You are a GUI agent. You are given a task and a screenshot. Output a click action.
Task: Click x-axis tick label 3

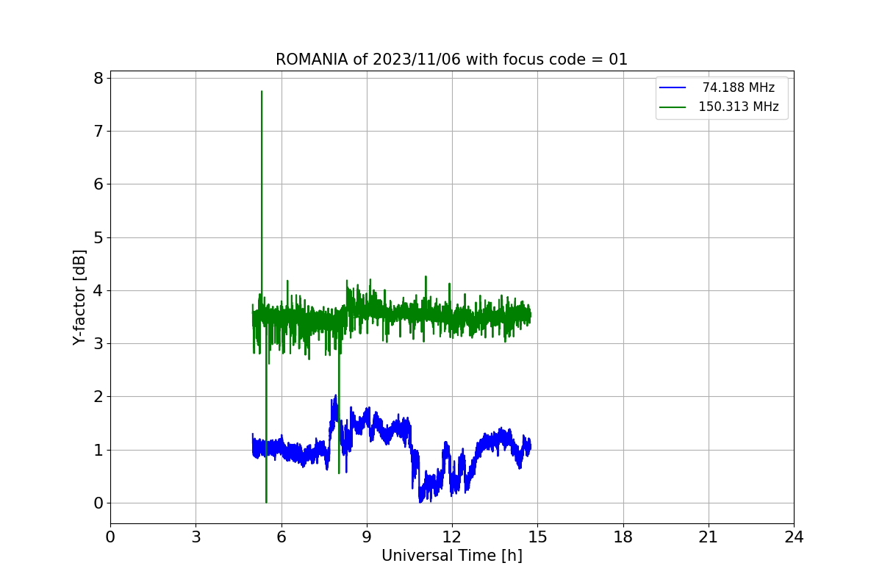196,537
